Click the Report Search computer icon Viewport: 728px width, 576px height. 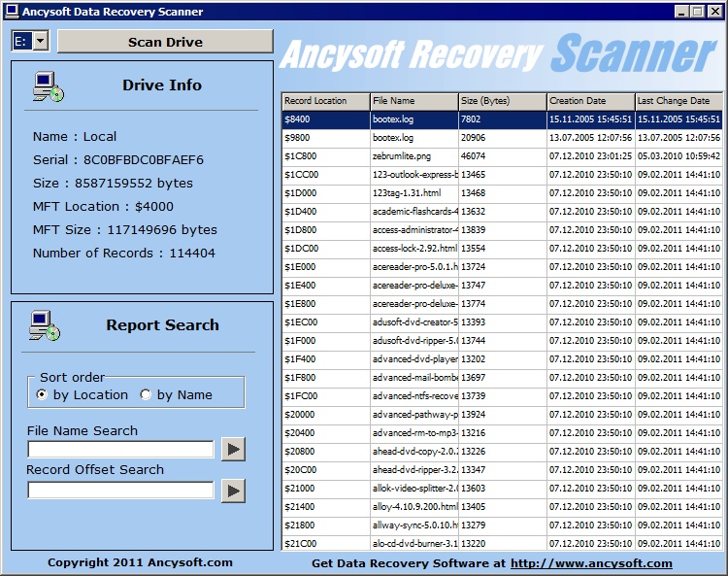pos(45,326)
